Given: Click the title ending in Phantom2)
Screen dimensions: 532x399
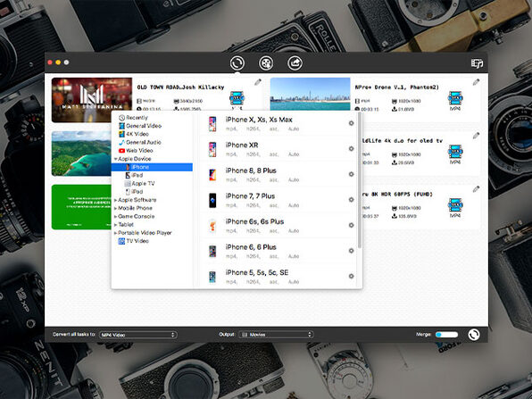Looking at the screenshot, I should pos(396,87).
